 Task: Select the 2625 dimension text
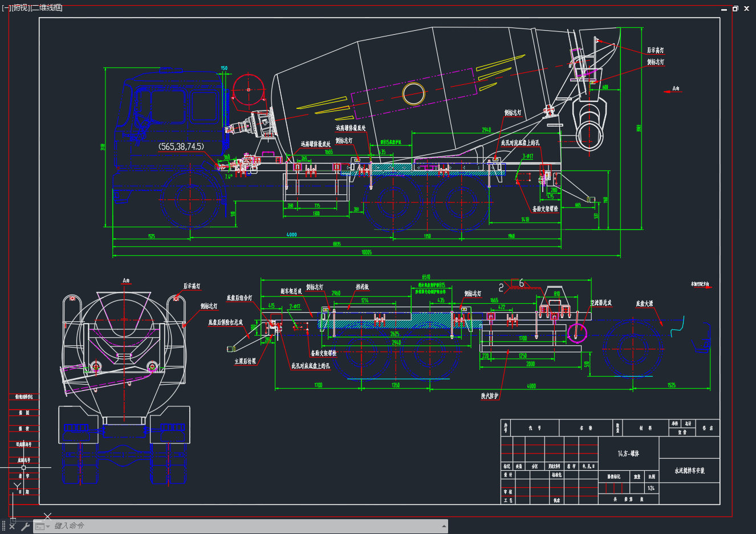pyautogui.click(x=395, y=334)
